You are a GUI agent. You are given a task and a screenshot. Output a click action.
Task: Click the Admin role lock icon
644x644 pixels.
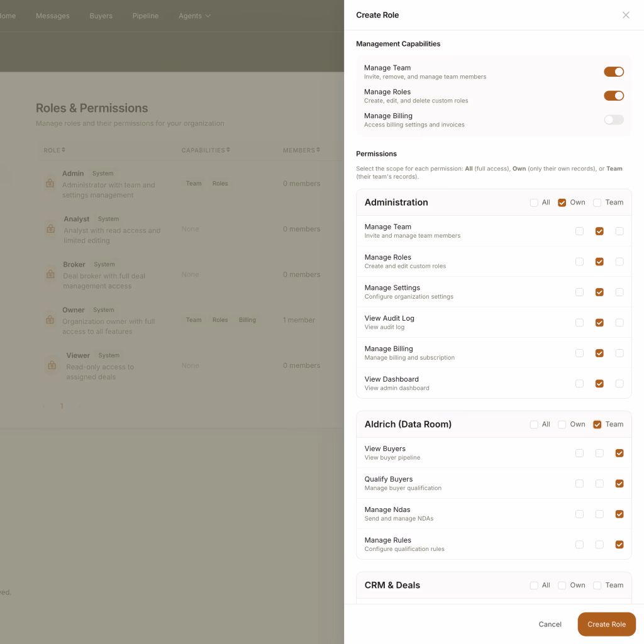coord(52,183)
